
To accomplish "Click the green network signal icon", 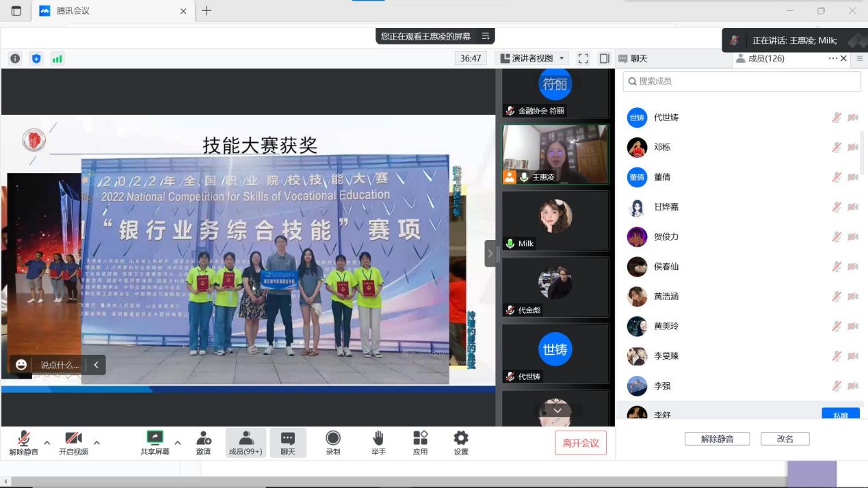I will [x=57, y=59].
